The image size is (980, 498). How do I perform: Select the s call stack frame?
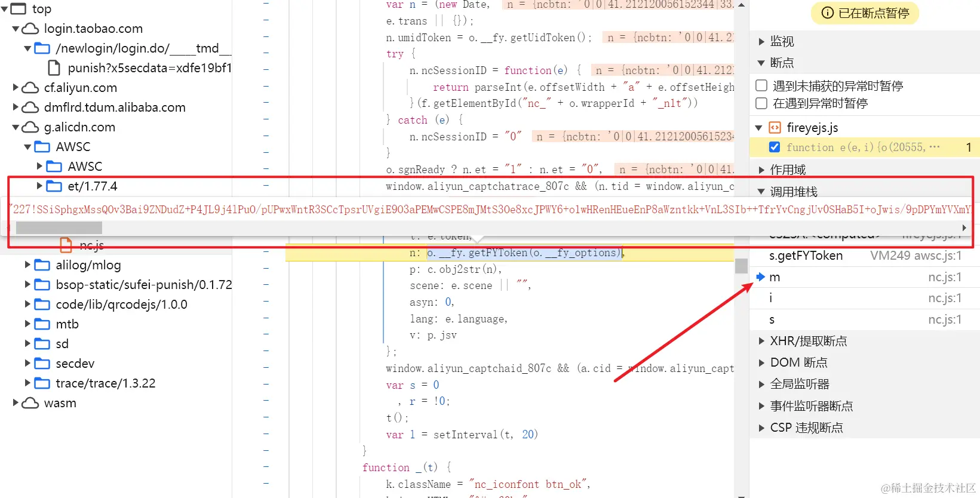pyautogui.click(x=865, y=319)
